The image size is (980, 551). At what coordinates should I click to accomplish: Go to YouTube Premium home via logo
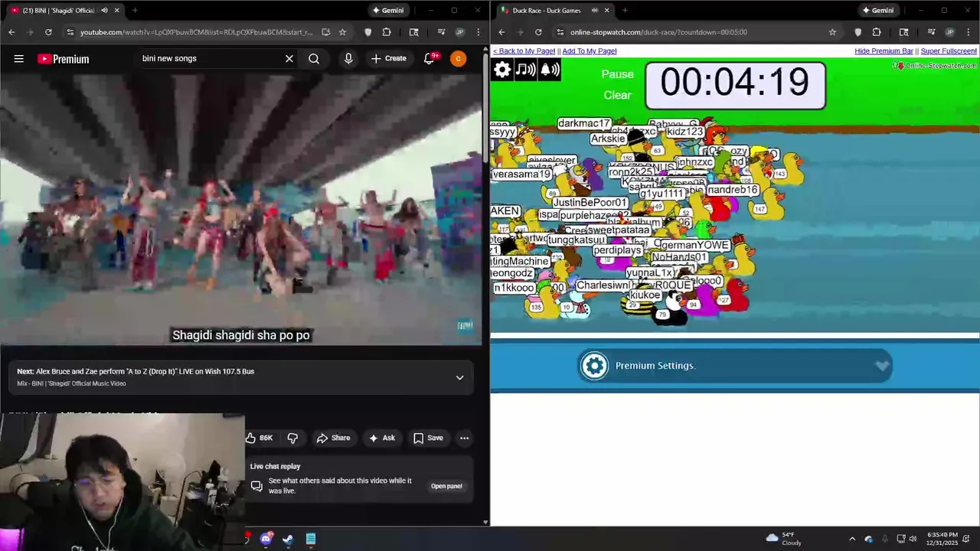(64, 59)
